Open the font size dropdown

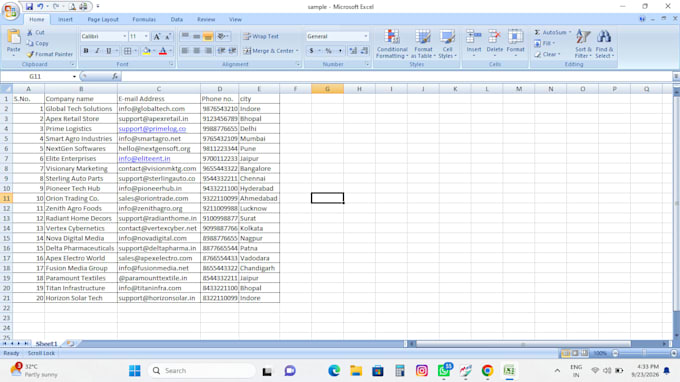pyautogui.click(x=146, y=36)
